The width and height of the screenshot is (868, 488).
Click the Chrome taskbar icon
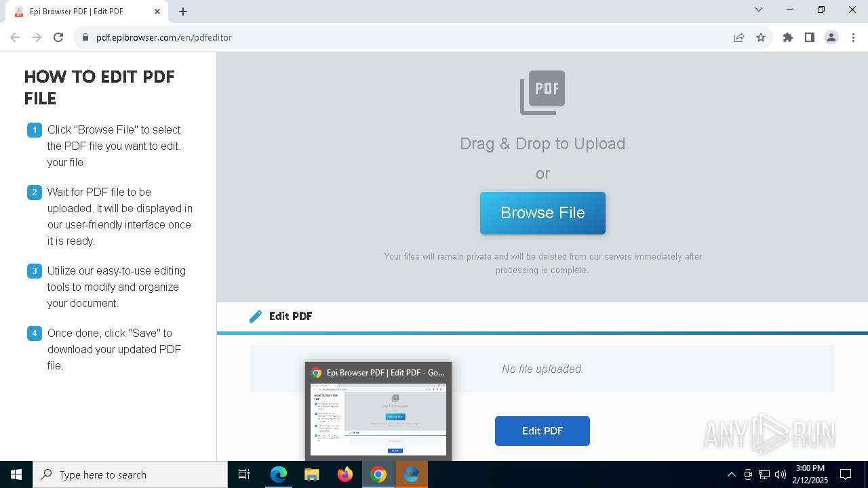tap(378, 474)
